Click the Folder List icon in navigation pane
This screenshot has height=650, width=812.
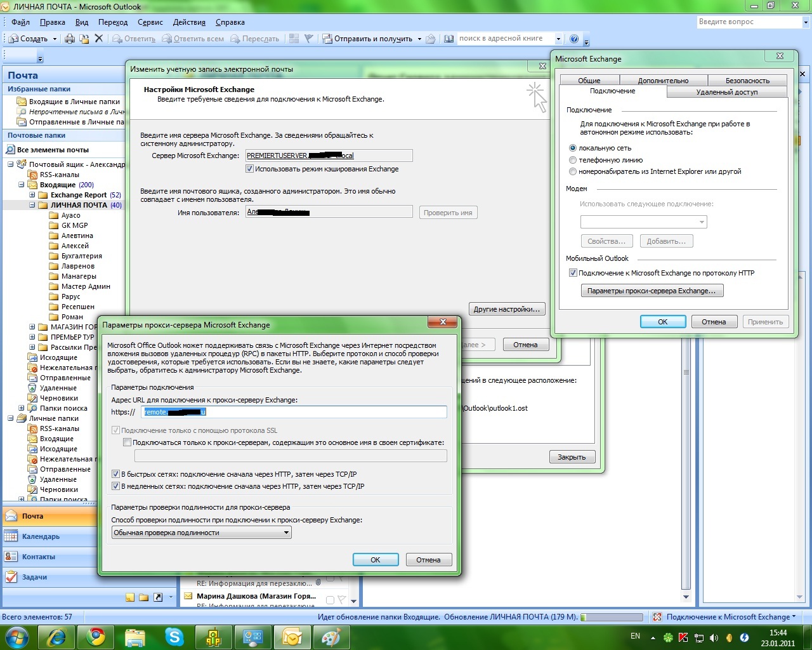click(144, 597)
